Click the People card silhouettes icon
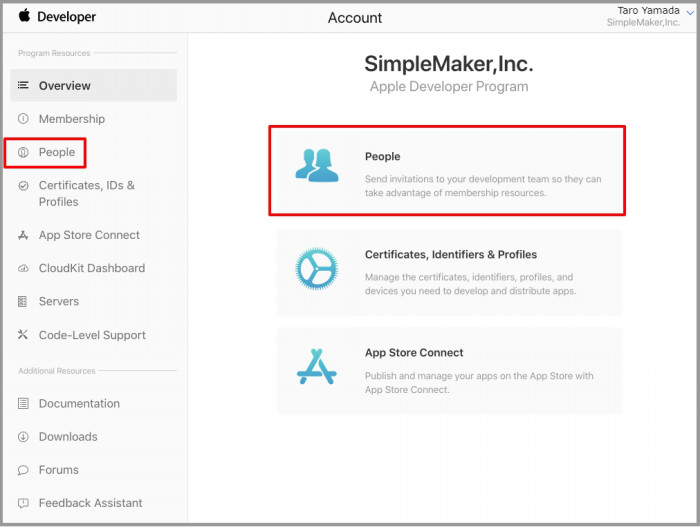Image resolution: width=700 pixels, height=527 pixels. pos(317,165)
